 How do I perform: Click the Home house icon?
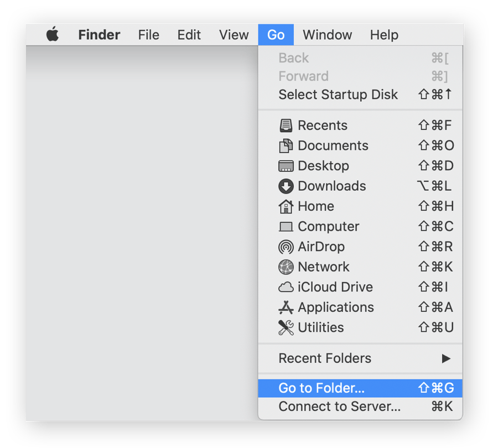point(286,206)
